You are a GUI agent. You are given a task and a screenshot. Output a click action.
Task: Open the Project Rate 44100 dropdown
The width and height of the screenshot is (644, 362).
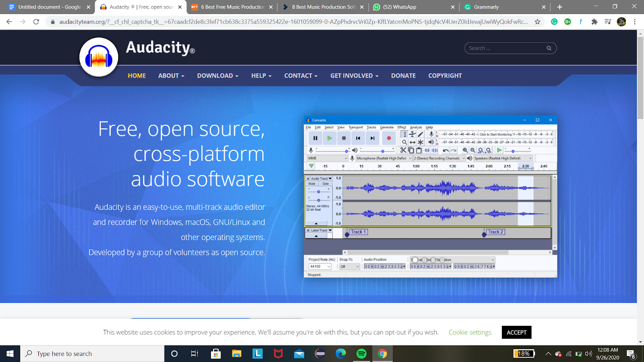(x=320, y=267)
